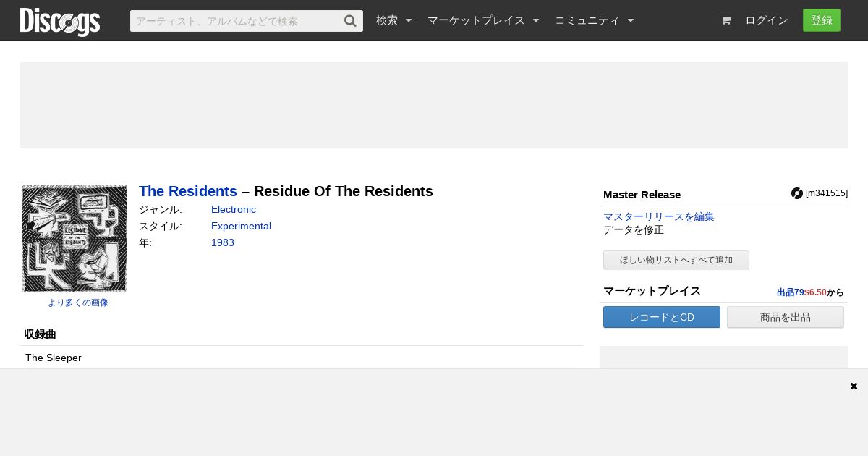Screen dimensions: 868x456
Task: Click the green 登録 button
Action: (822, 20)
